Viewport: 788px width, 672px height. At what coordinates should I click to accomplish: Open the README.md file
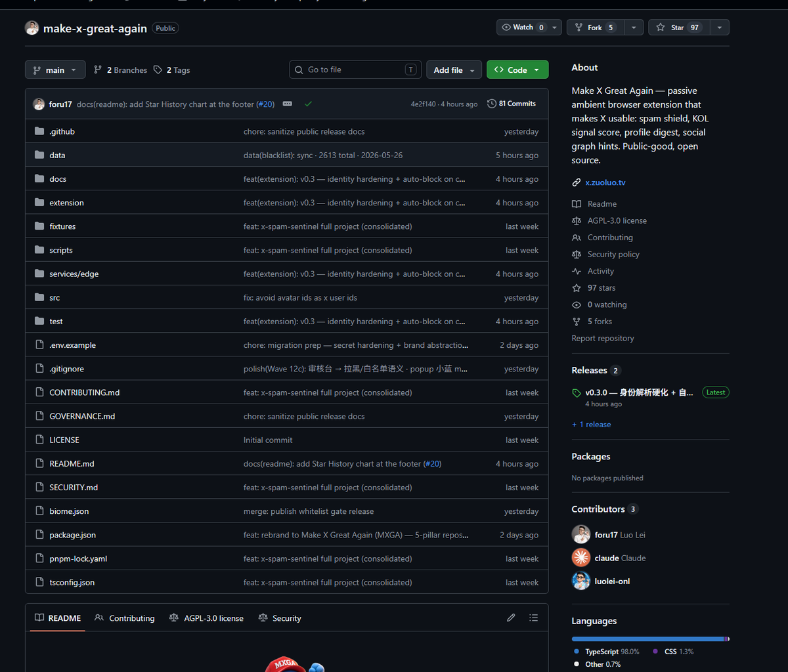tap(72, 463)
